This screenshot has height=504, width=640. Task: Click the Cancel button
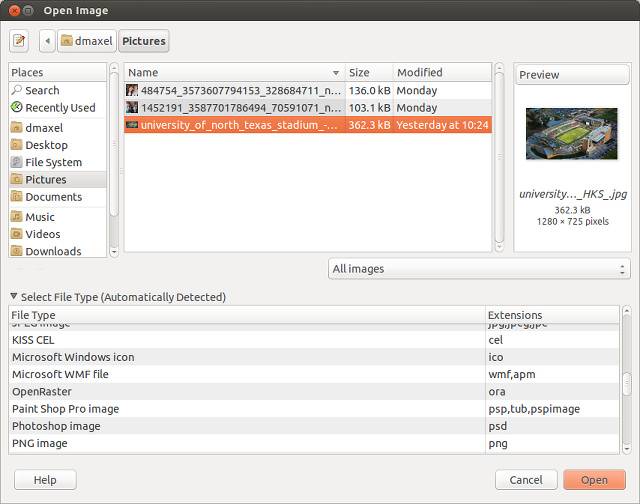526,480
